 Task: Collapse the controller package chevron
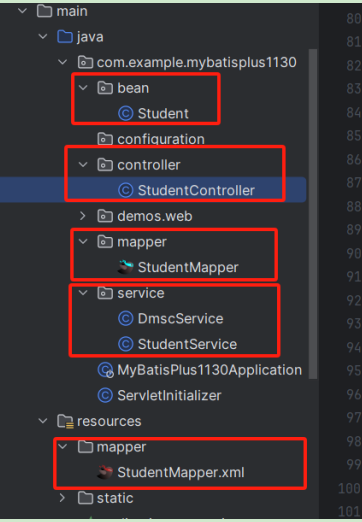(83, 164)
